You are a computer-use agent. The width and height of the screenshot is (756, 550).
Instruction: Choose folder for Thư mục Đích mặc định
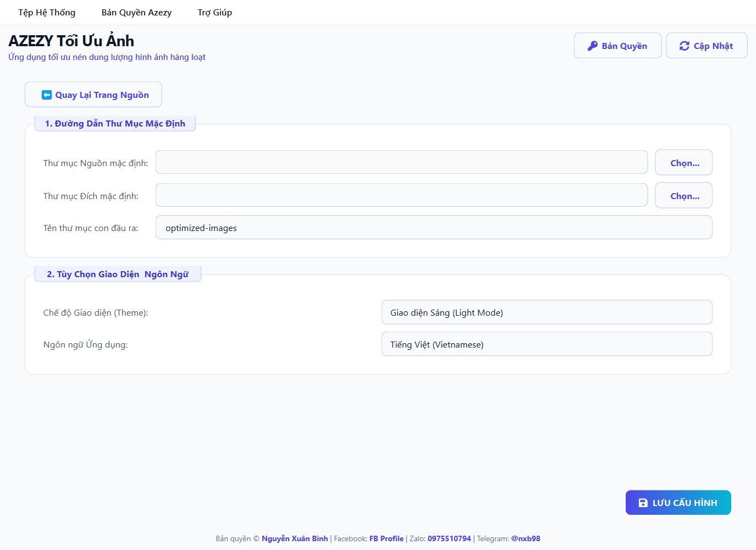coord(684,196)
